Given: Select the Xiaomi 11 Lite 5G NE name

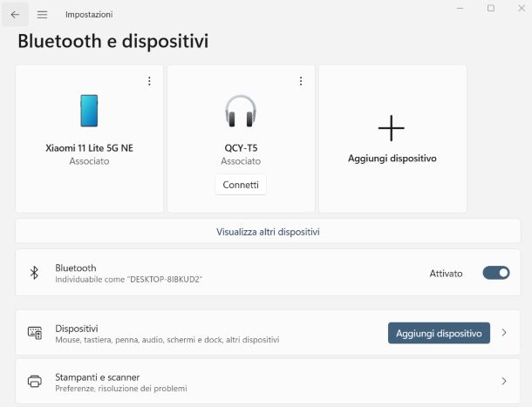Looking at the screenshot, I should 89,148.
